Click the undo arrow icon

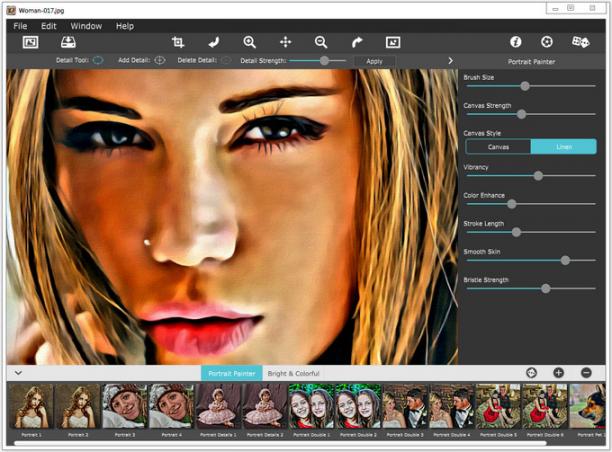[214, 42]
